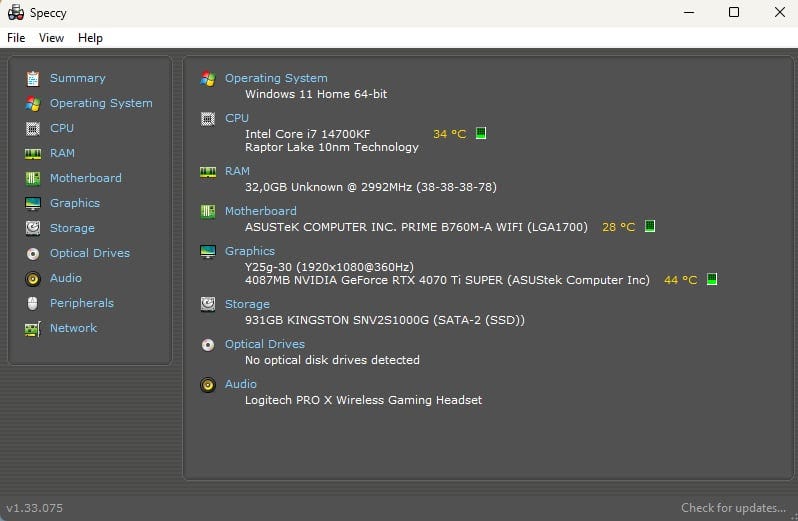Screen dimensions: 798x521
Task: Click the ASUSTeK PRIME B760M-A WIFI text
Action: [416, 227]
